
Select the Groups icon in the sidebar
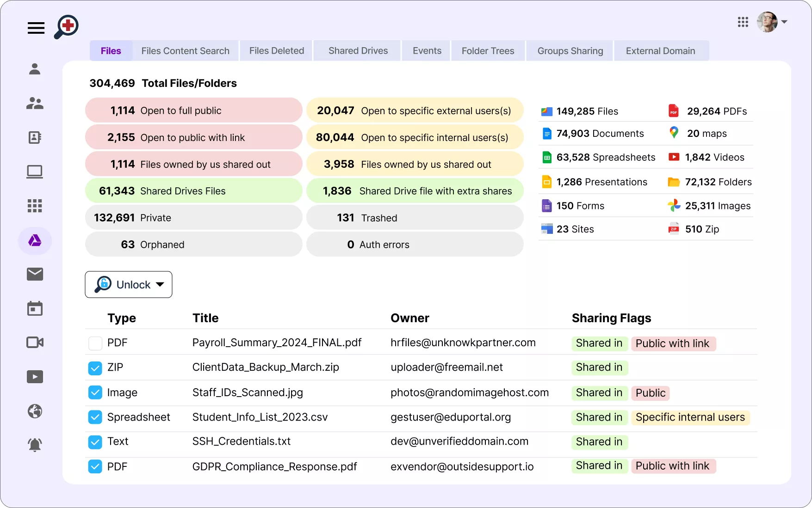pos(35,103)
